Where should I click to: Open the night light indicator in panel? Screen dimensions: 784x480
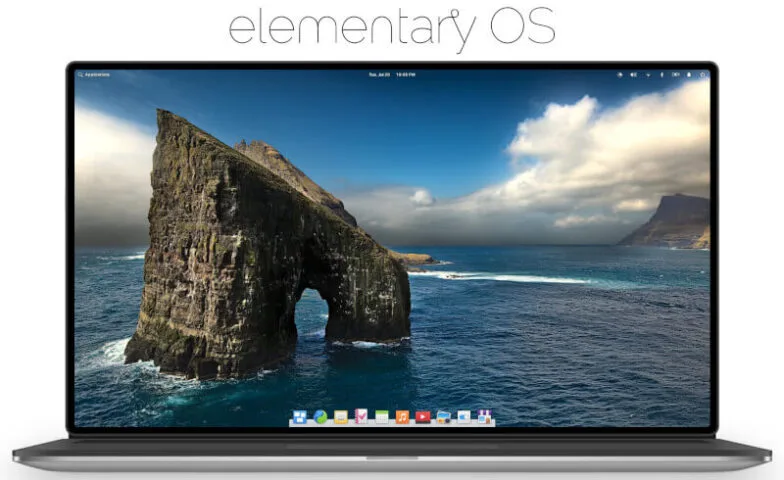(x=620, y=74)
